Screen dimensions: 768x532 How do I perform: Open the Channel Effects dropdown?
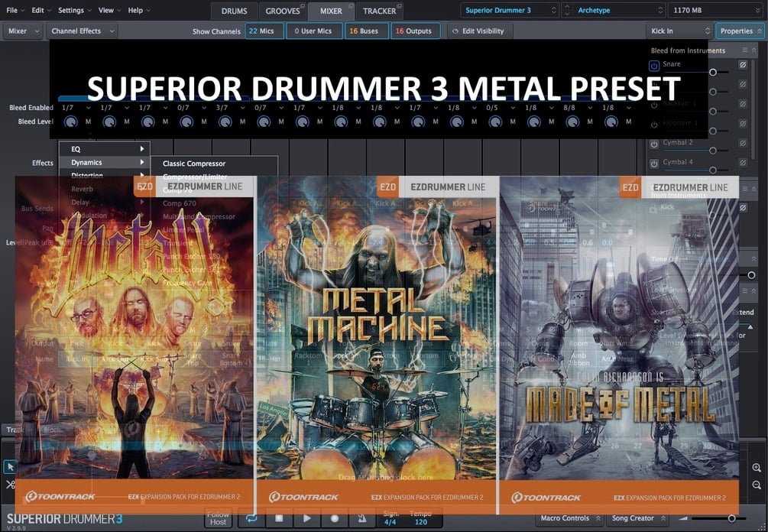point(82,31)
